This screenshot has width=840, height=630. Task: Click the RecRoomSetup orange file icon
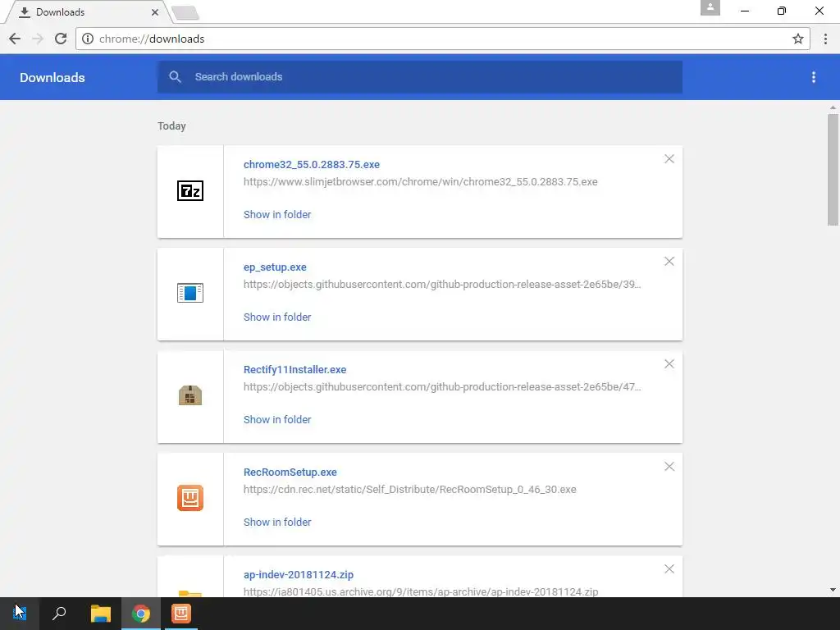click(x=190, y=498)
